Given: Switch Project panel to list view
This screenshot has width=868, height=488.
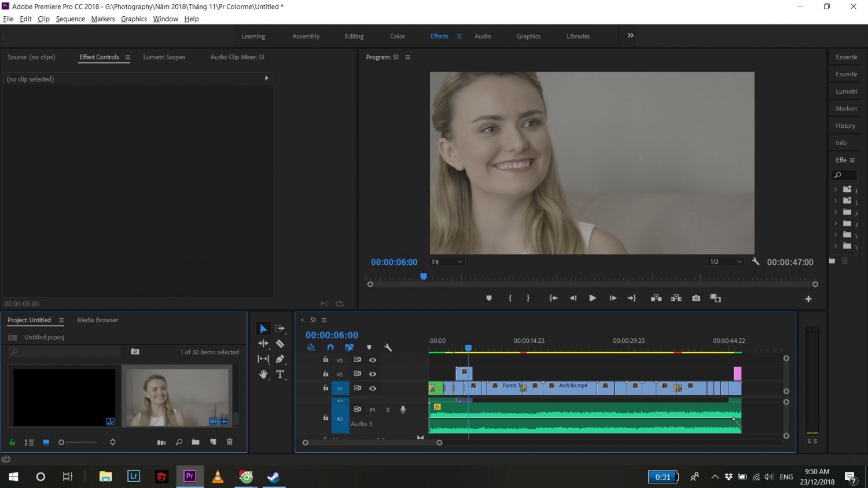Looking at the screenshot, I should (x=29, y=442).
